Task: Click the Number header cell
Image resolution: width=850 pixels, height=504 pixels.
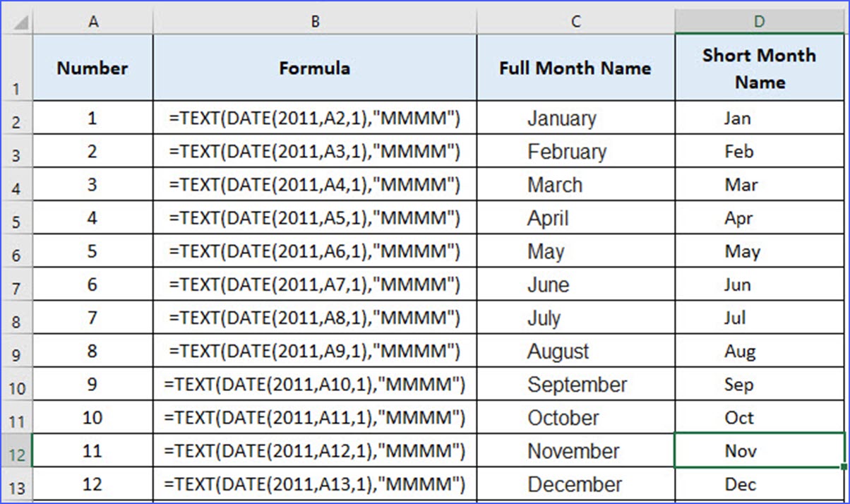Action: pyautogui.click(x=92, y=68)
